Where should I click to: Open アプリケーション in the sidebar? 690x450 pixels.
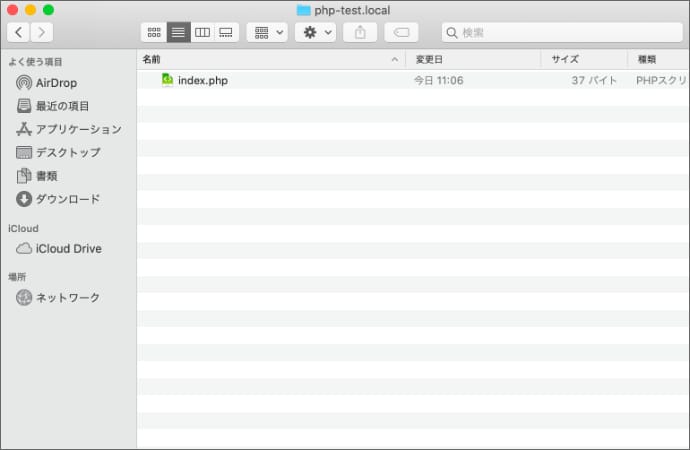pos(78,129)
